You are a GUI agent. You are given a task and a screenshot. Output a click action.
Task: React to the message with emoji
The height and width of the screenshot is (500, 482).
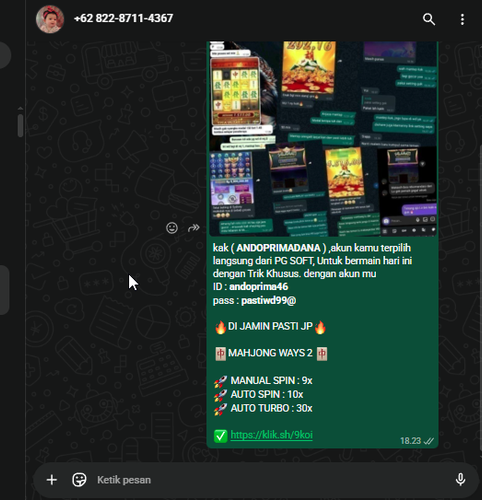point(172,228)
